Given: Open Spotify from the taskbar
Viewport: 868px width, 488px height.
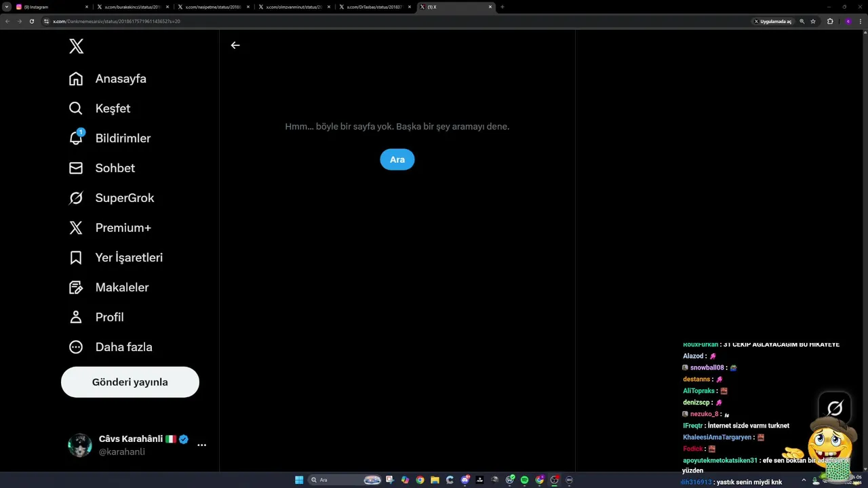Looking at the screenshot, I should (x=524, y=480).
